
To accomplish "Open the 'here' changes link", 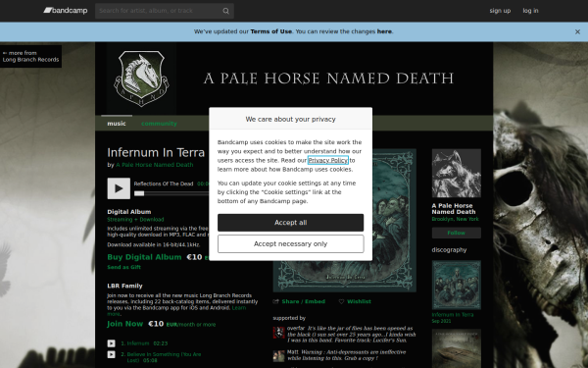I will click(x=384, y=31).
